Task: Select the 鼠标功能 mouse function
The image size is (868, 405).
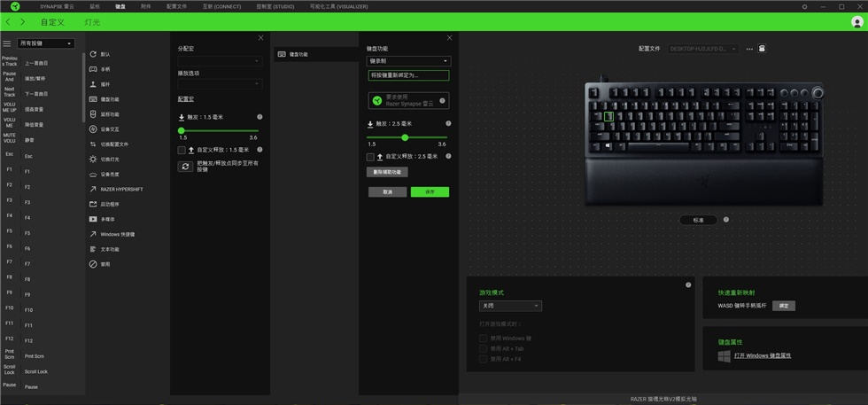Action: point(105,114)
